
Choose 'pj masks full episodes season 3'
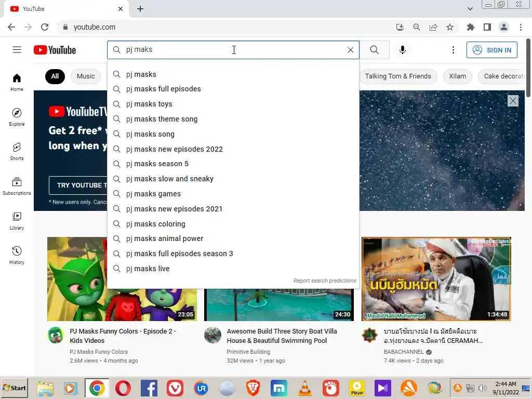233,254
